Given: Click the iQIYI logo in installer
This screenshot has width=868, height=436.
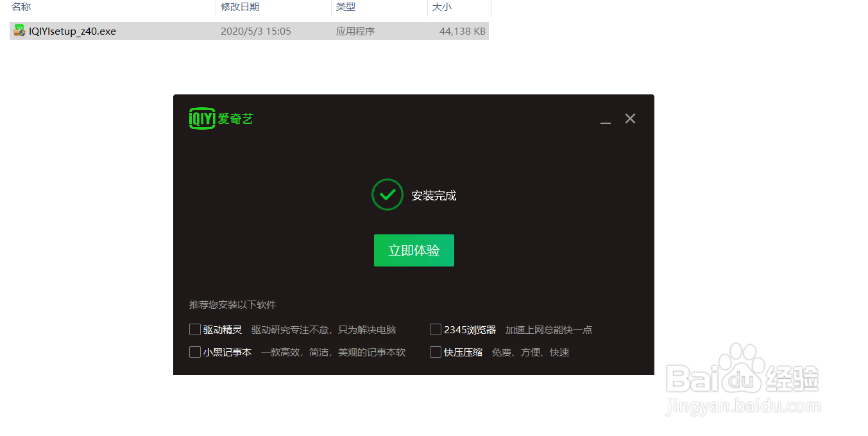Looking at the screenshot, I should [x=221, y=119].
